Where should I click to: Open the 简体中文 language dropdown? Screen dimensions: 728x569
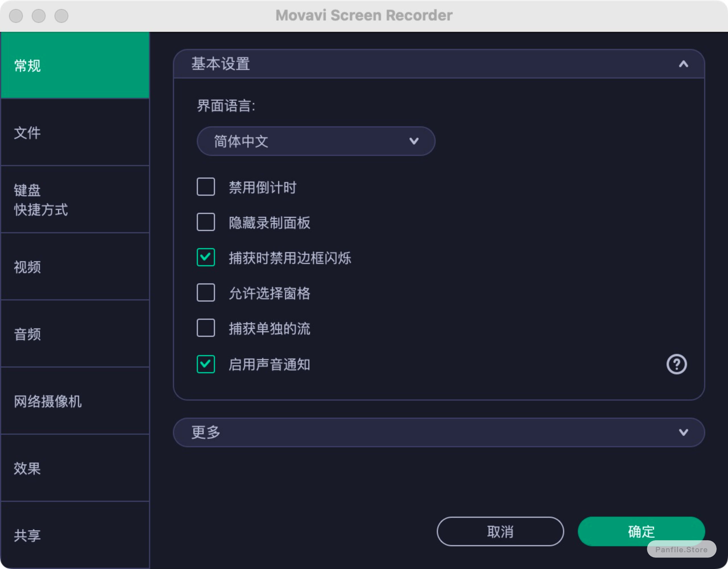(316, 141)
